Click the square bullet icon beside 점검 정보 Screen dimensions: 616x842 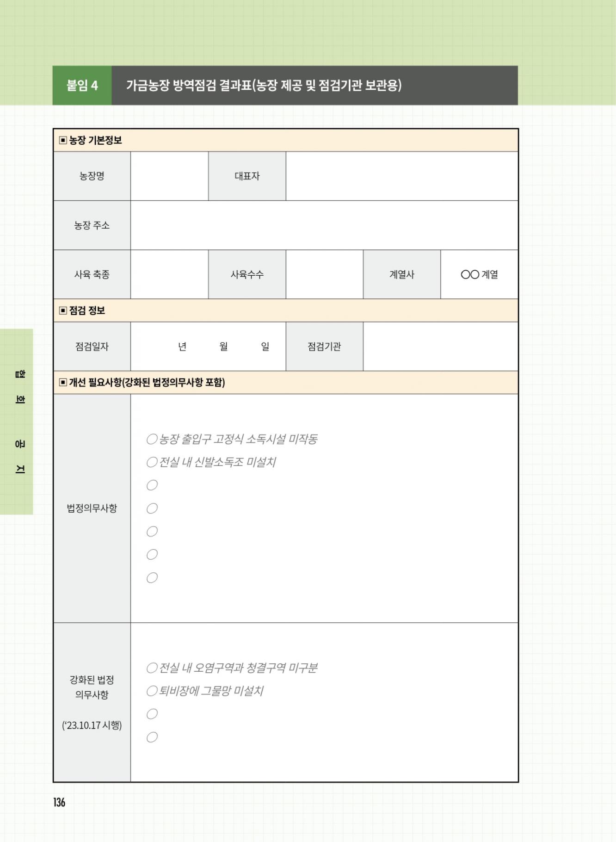point(63,310)
